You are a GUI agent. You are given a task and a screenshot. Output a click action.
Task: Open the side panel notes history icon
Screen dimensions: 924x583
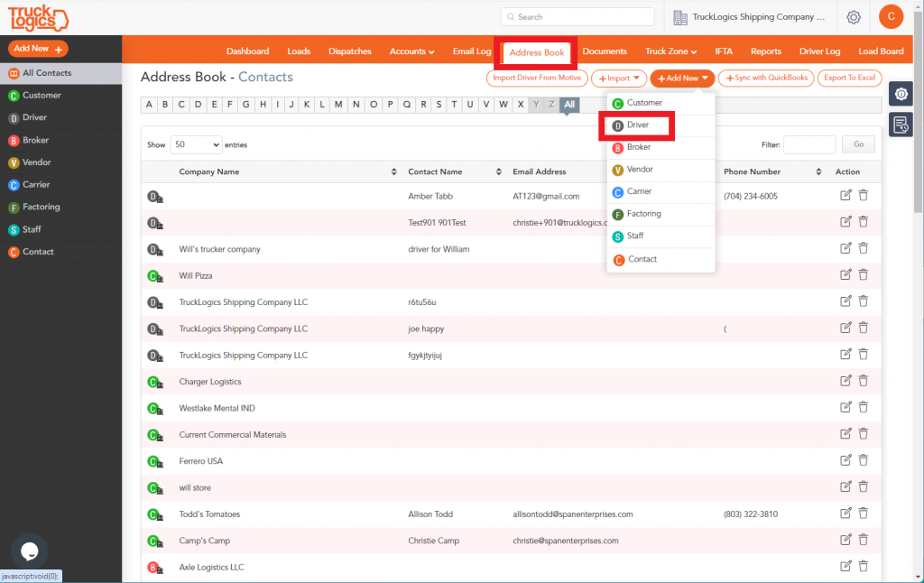click(x=901, y=125)
